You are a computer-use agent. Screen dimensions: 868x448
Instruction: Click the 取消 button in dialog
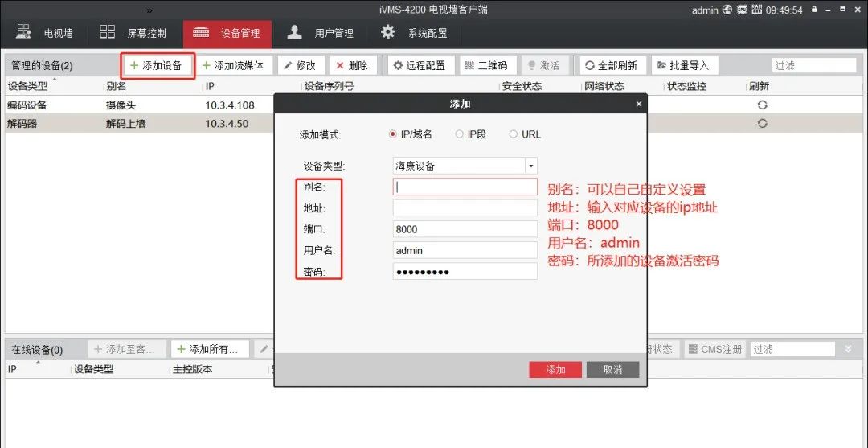[x=612, y=370]
